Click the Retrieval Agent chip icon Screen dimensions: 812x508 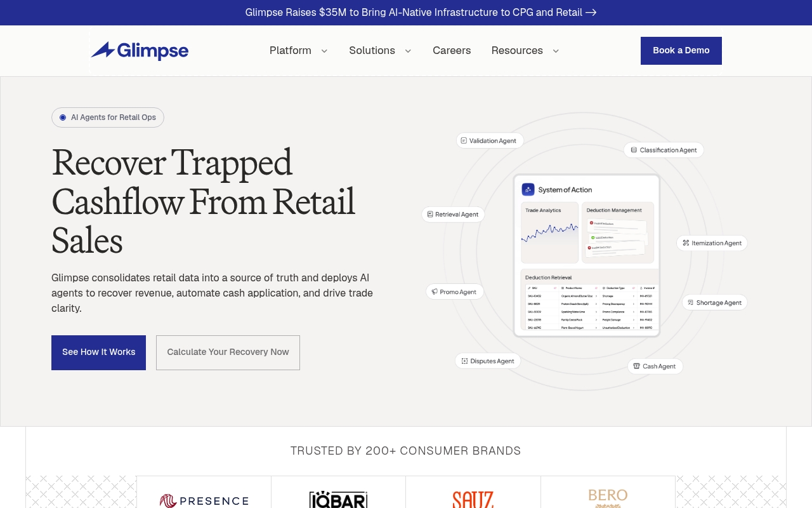(x=430, y=215)
